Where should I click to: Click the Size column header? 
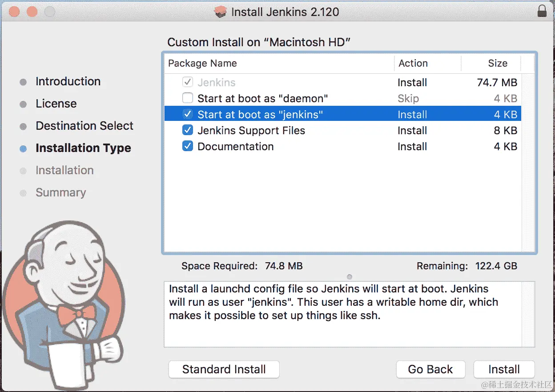click(x=491, y=63)
